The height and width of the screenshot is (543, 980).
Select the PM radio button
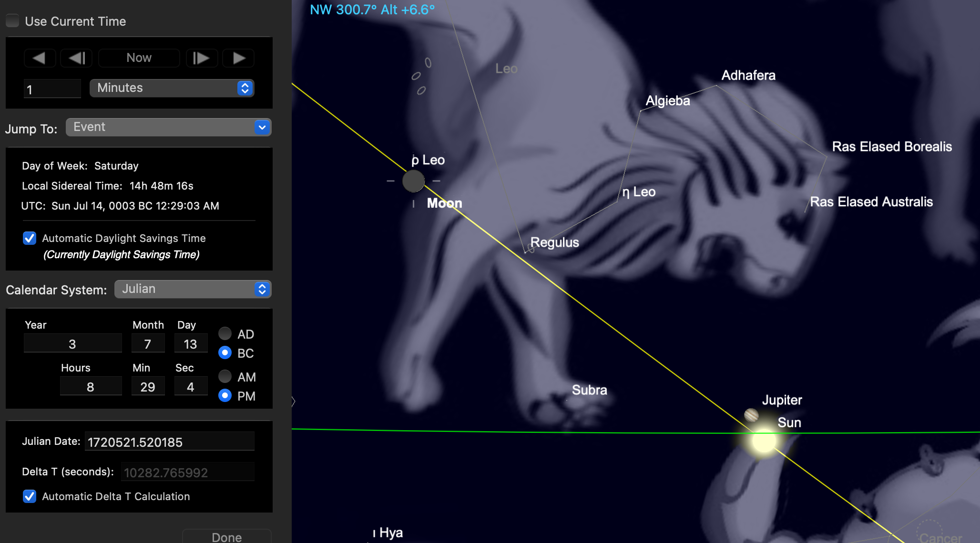coord(225,396)
